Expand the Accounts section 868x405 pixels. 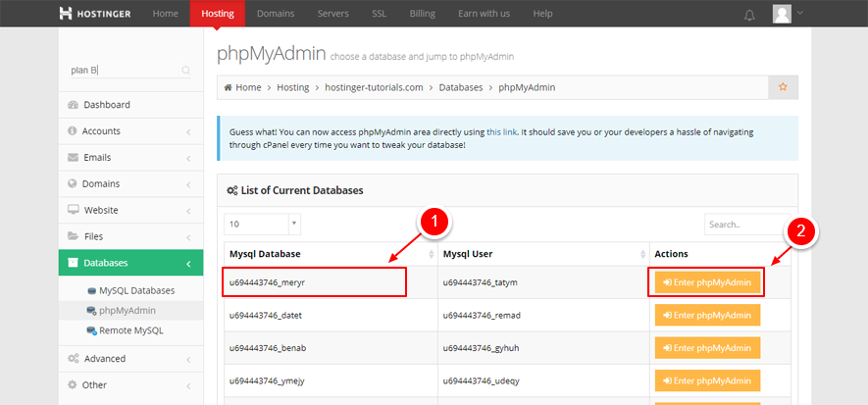(188, 132)
